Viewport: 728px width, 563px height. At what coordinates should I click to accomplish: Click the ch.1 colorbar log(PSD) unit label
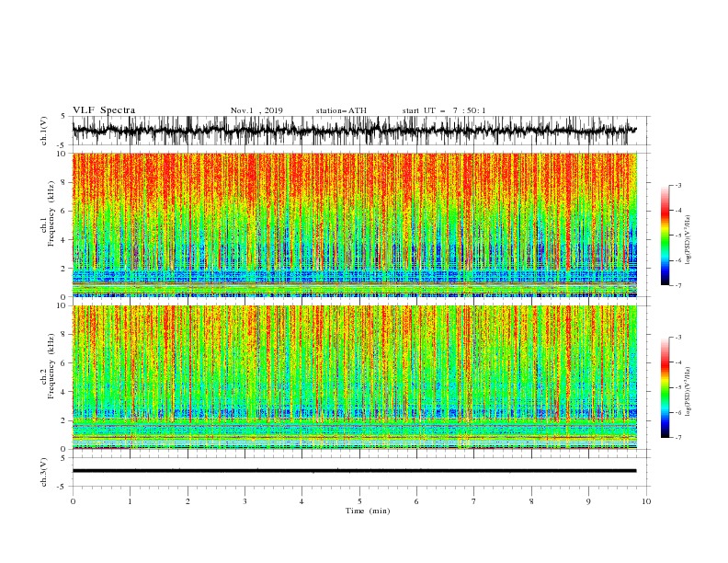688,240
